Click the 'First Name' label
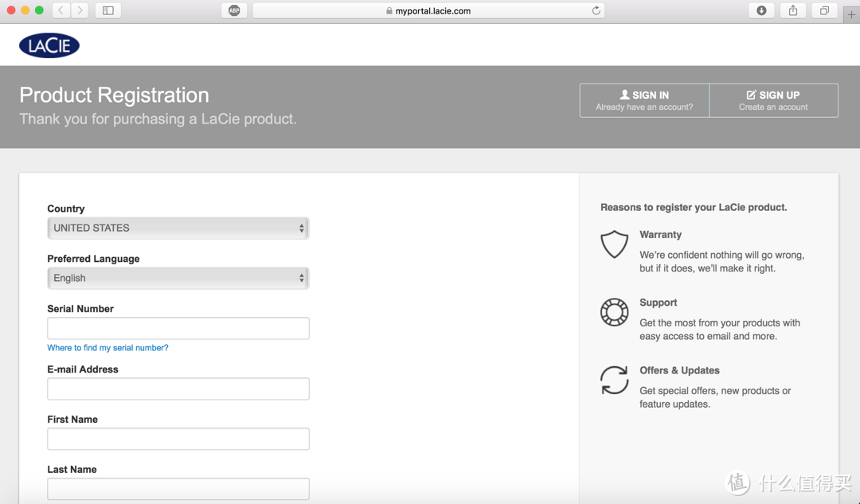860x504 pixels. click(x=72, y=420)
